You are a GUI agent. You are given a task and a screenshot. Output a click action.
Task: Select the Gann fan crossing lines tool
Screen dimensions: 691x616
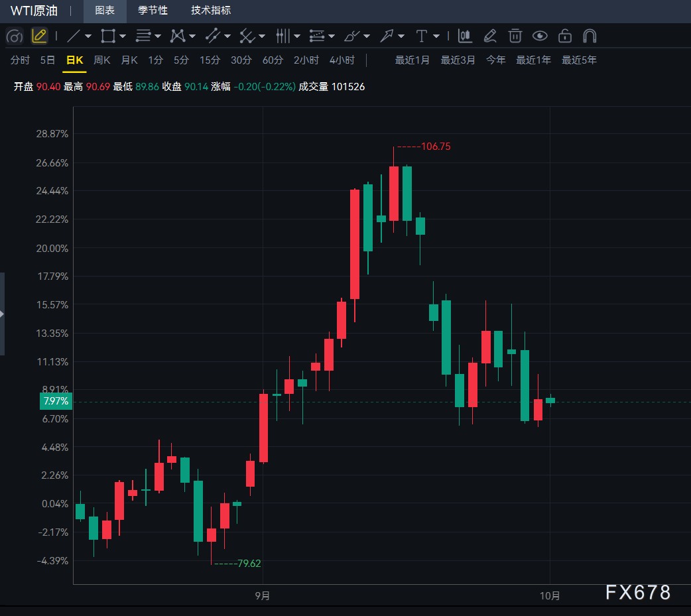point(247,36)
